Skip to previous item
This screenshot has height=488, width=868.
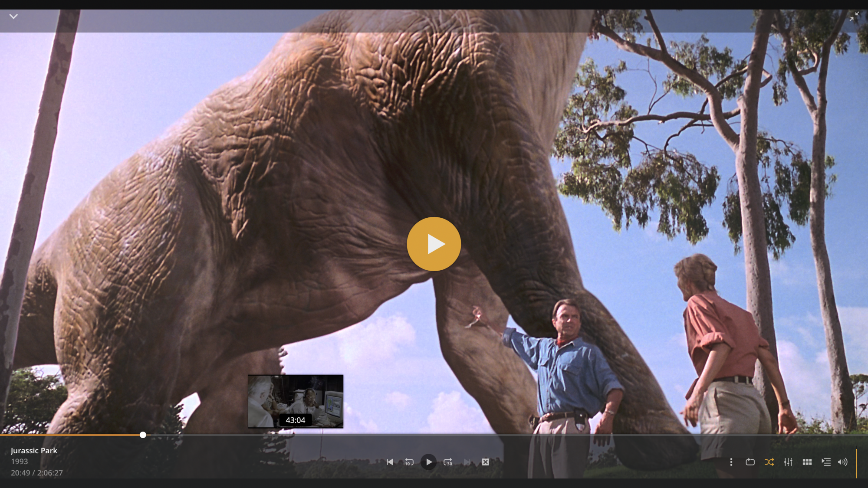[x=390, y=462]
